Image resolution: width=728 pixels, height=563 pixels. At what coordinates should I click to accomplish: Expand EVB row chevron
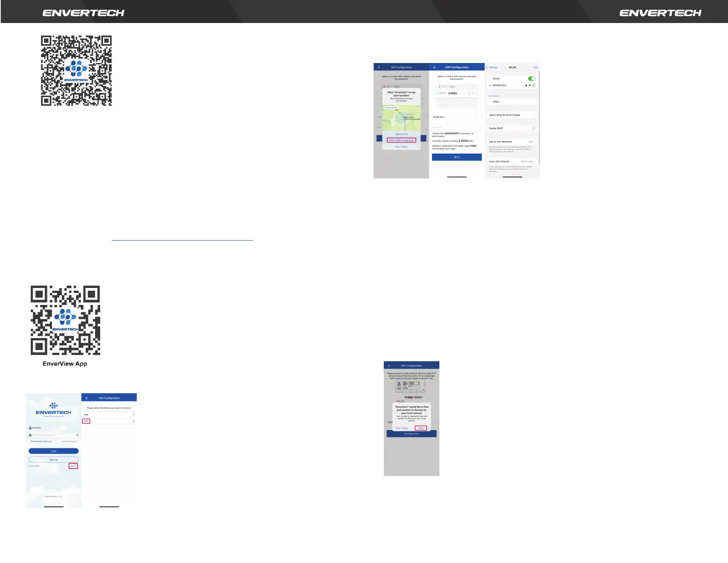133,415
